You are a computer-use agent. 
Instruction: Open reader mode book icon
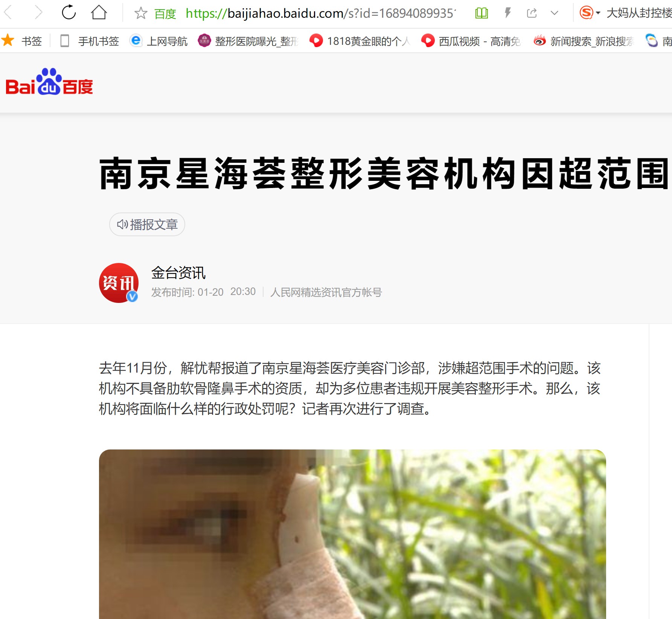coord(482,13)
